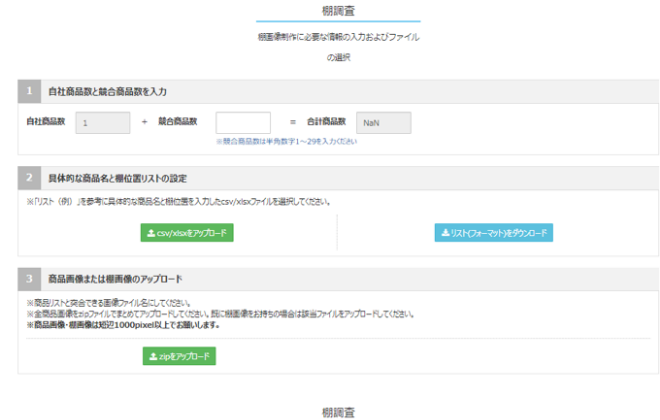Click the 自社商品数と競合商品数を入力 section header
Image resolution: width=660 pixels, height=420 pixels.
107,91
